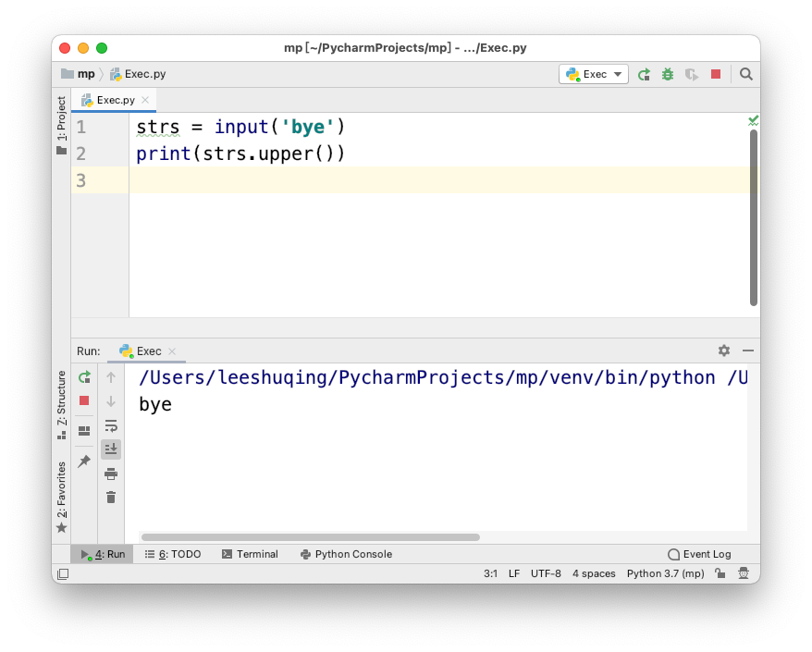Select the Exec.py breadcrumb in navigation bar

pyautogui.click(x=139, y=74)
